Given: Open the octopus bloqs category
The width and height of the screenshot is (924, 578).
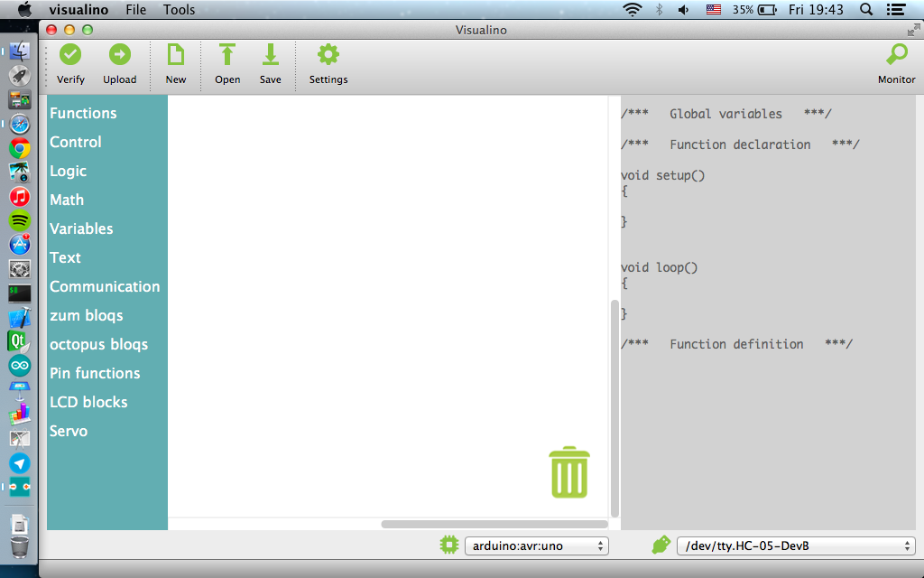Looking at the screenshot, I should (98, 344).
